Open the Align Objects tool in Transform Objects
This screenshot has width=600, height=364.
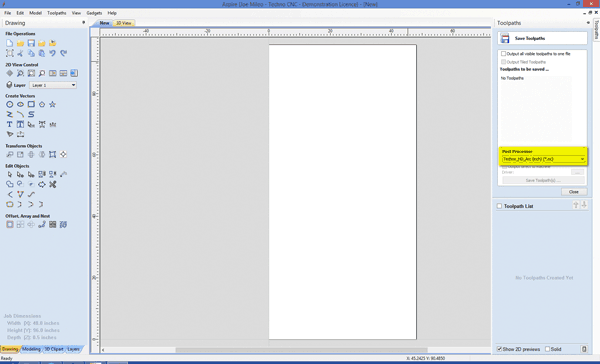[x=63, y=154]
